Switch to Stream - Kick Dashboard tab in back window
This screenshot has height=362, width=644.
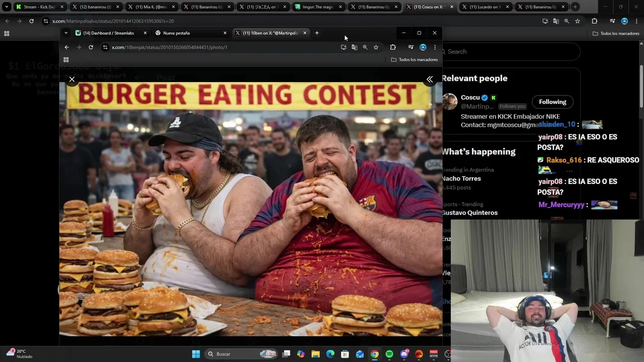click(39, 7)
